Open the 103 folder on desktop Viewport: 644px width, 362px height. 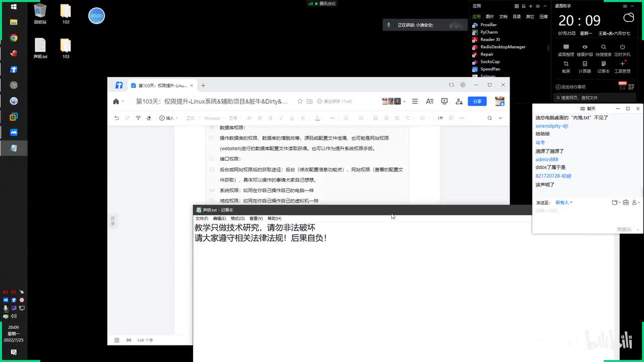point(66,48)
